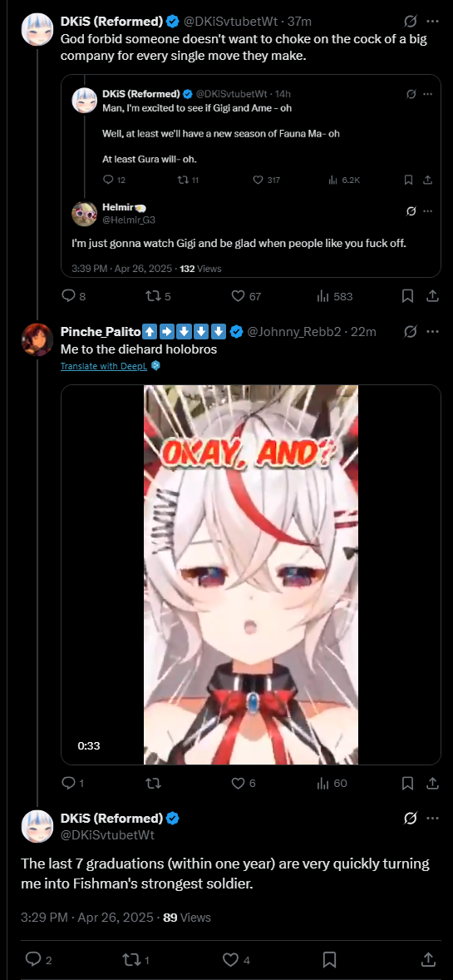Click Grok icon on Pinche_Palito tweet
Screen dimensions: 453x980
(x=410, y=331)
